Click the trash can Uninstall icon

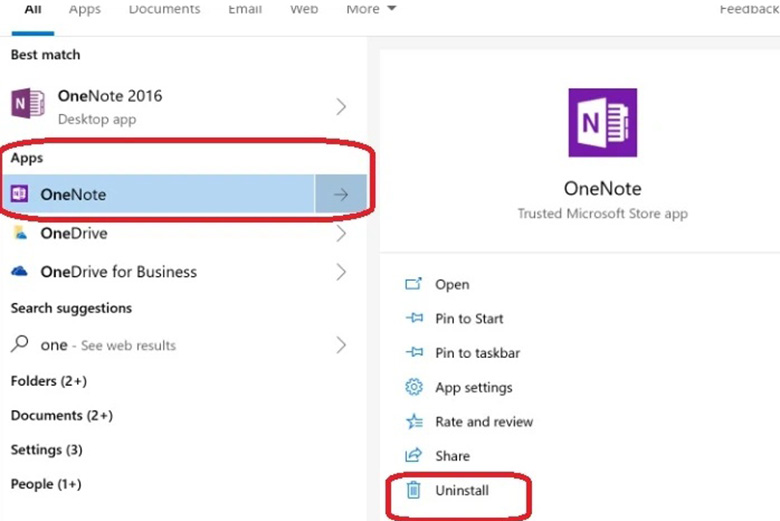click(413, 490)
